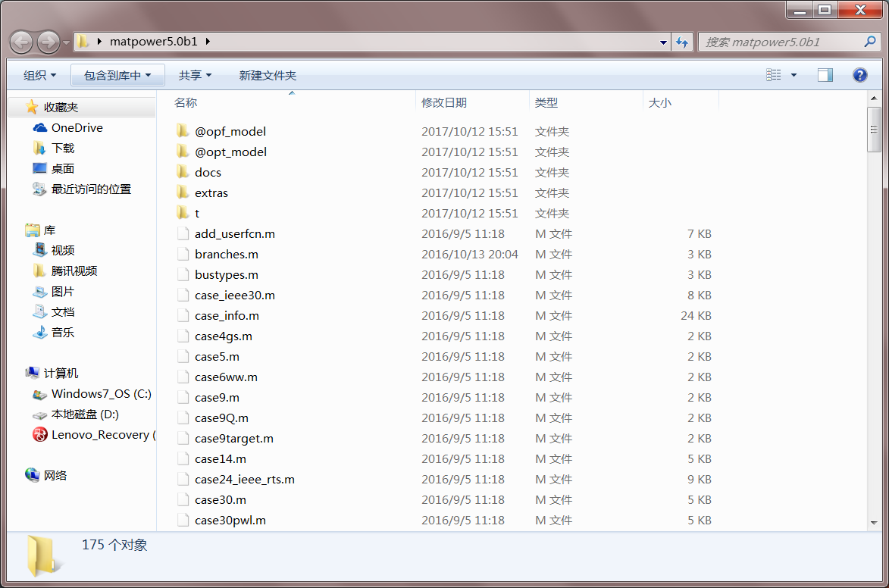The width and height of the screenshot is (889, 588).
Task: Open the address bar dropdown arrow
Action: click(x=662, y=42)
